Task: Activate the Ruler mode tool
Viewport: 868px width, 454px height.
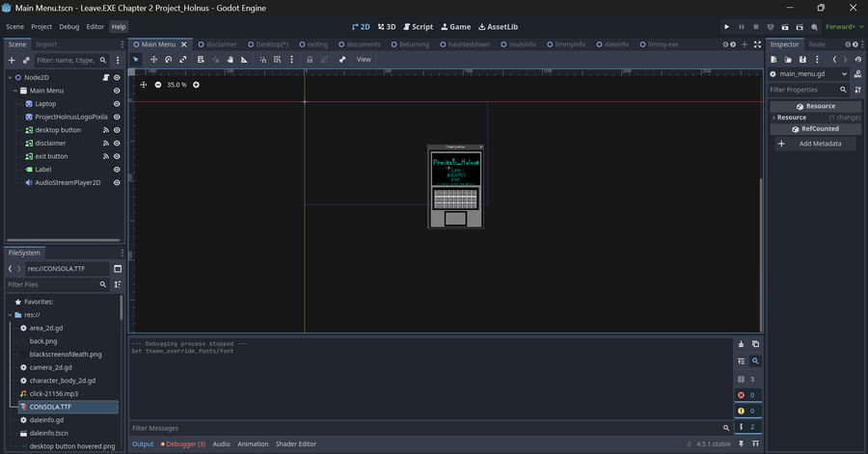Action: coord(245,60)
